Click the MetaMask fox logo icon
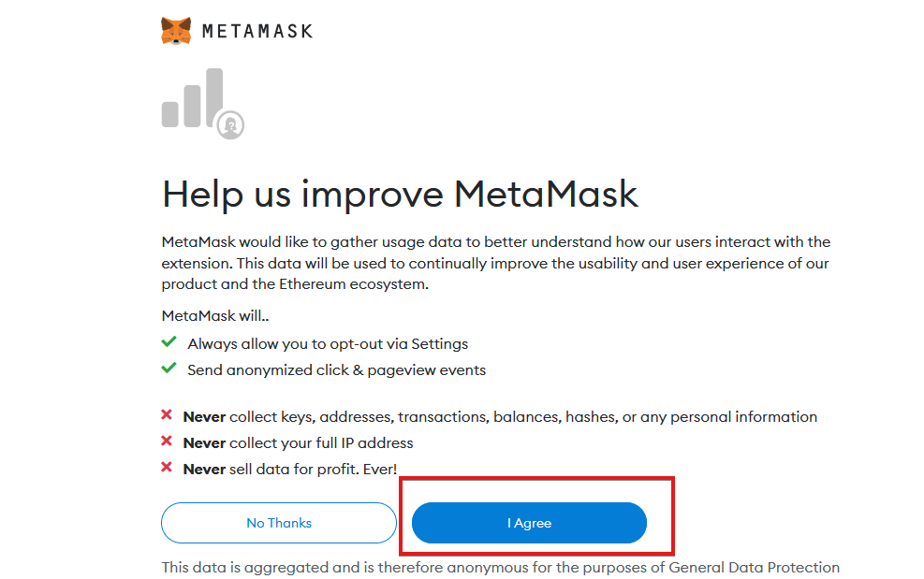This screenshot has width=924, height=579. pos(176,31)
